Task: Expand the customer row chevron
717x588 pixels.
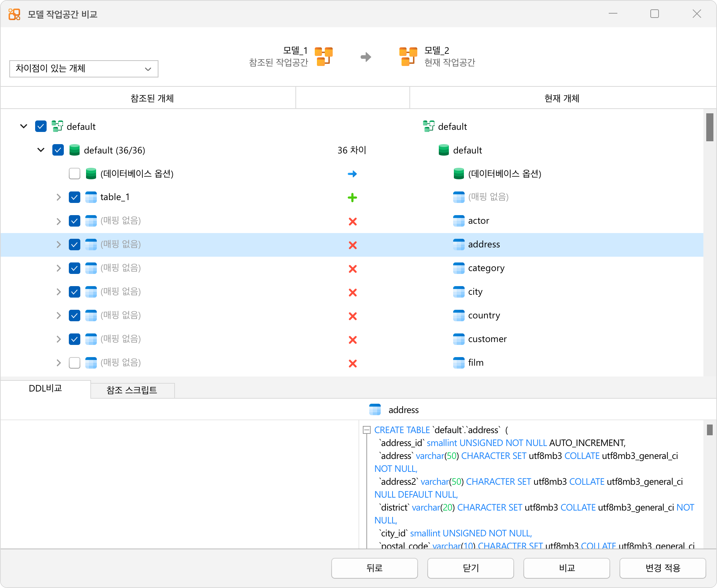Action: coord(59,339)
